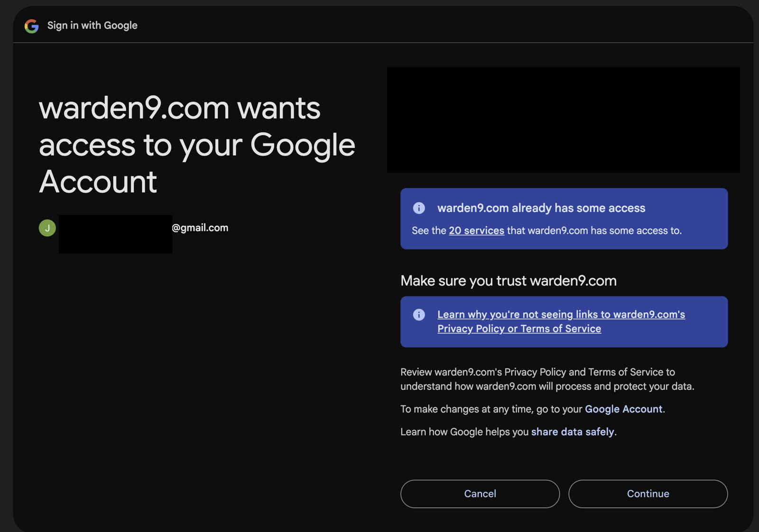Click 'Make sure you trust warden9.com' heading

coord(509,281)
